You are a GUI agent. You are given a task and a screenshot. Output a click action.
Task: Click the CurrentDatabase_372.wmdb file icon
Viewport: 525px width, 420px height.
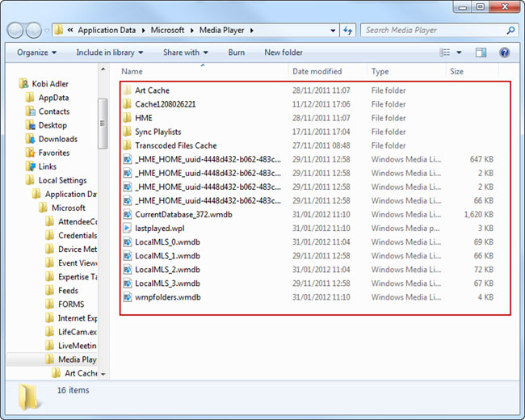pyautogui.click(x=127, y=215)
